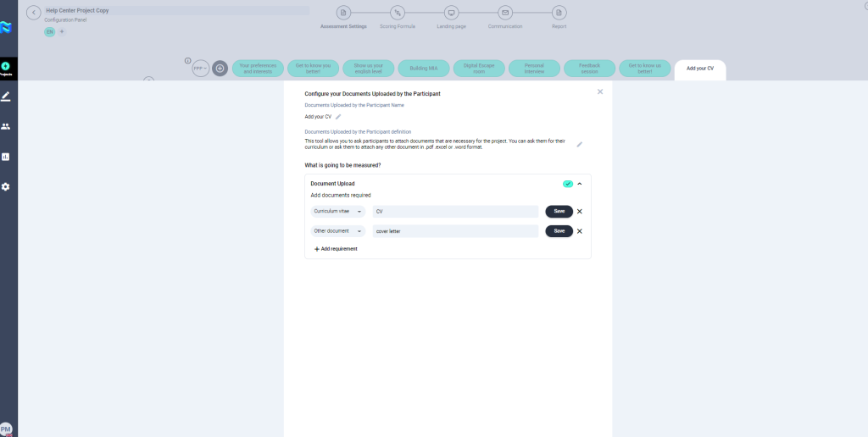Edit the 'Add your CV' name pencil
This screenshot has width=868, height=437.
[338, 117]
